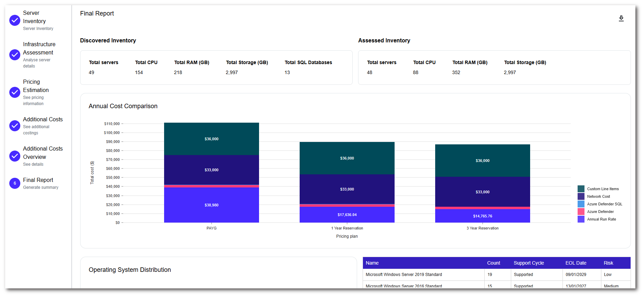Select the Windows Server 2019 Standard row

click(x=404, y=275)
